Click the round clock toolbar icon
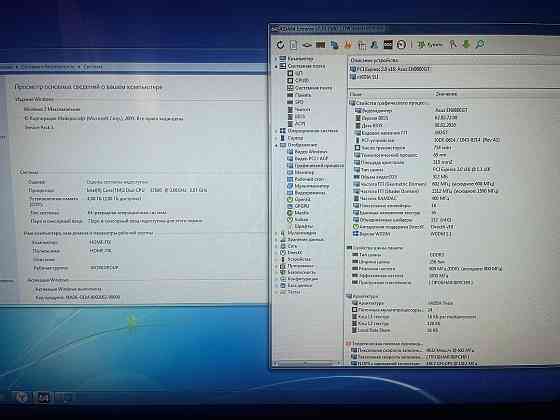 [x=401, y=45]
